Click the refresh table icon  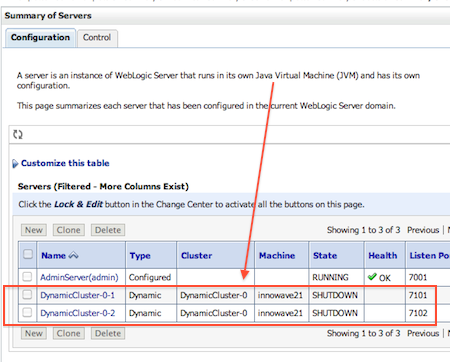[18, 135]
